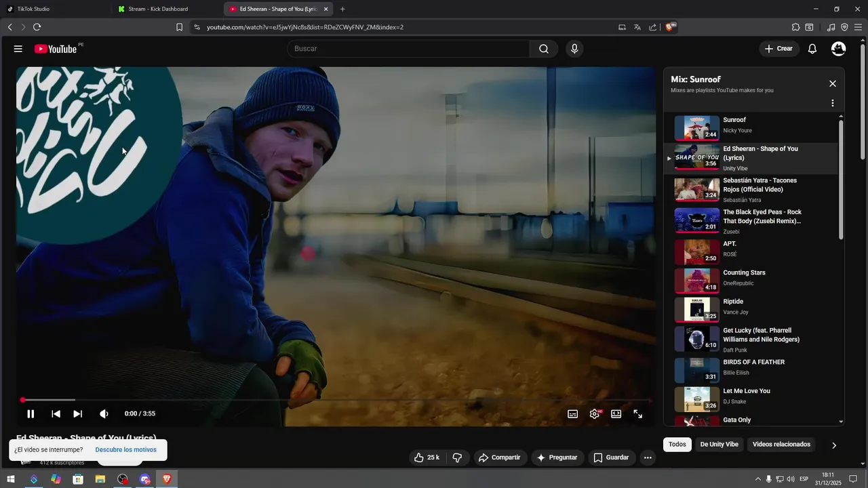Open the account avatar menu
Screen dimensions: 868x488
click(839, 49)
